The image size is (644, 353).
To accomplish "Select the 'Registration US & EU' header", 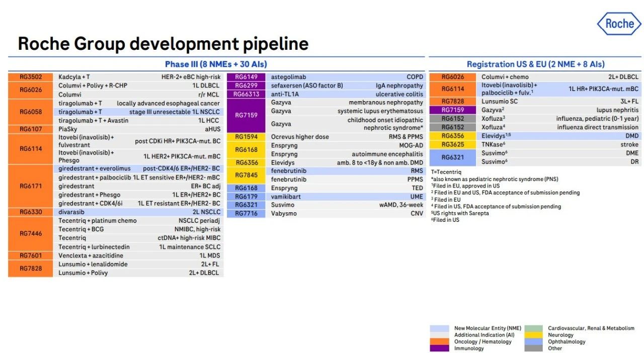I will (x=535, y=64).
